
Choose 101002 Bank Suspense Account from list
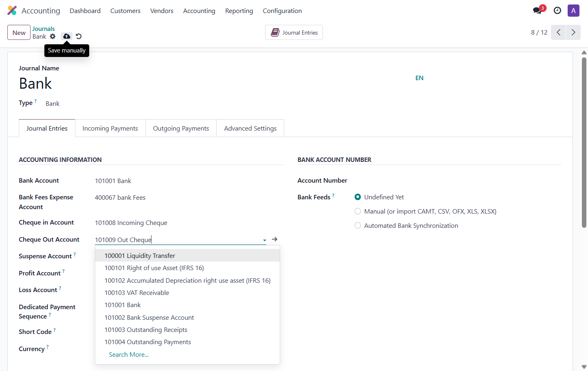[x=187, y=317]
